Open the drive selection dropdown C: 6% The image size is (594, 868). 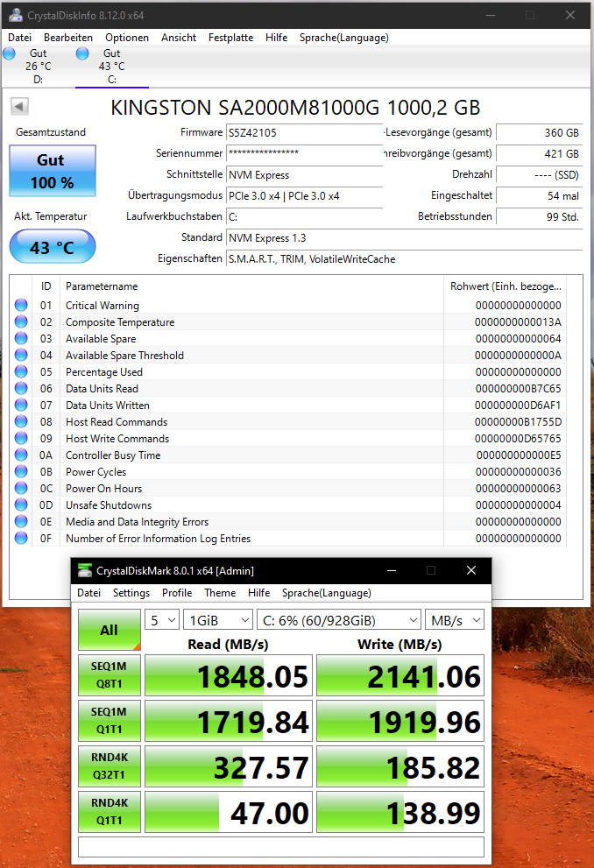tap(339, 620)
